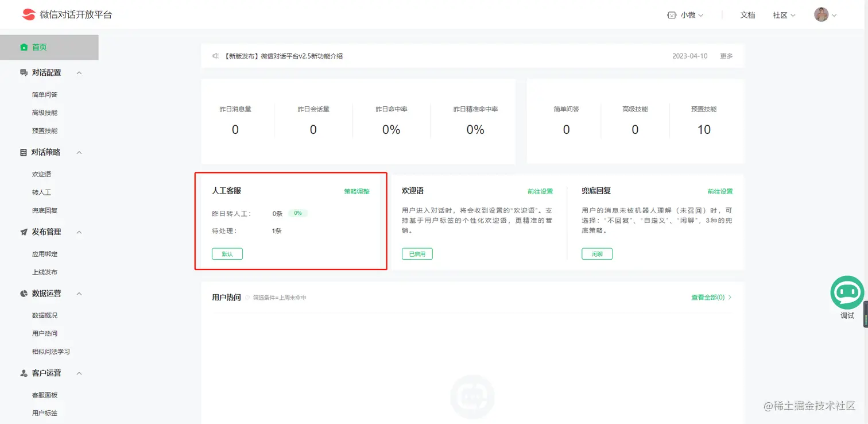The width and height of the screenshot is (868, 424).
Task: Open the floating 调试 debug chat icon
Action: [847, 293]
